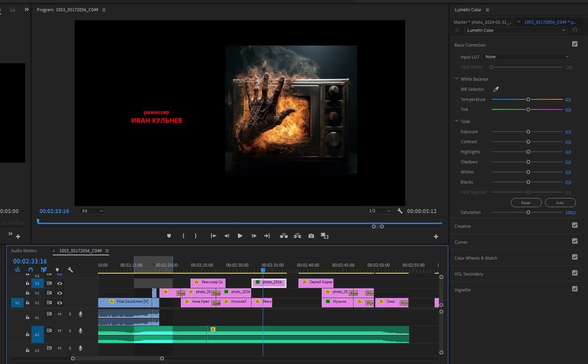Uncheck HSL Secondary section

click(x=575, y=273)
